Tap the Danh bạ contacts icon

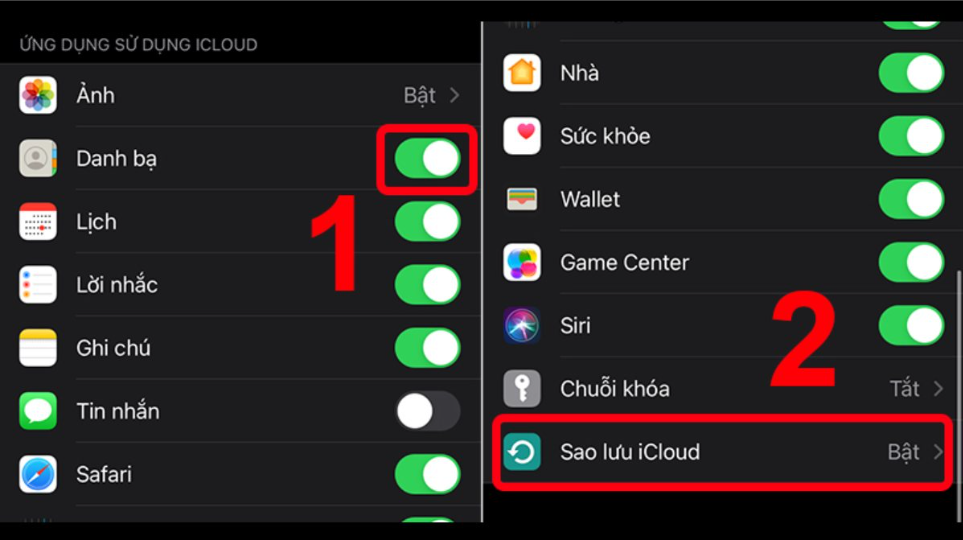[37, 158]
